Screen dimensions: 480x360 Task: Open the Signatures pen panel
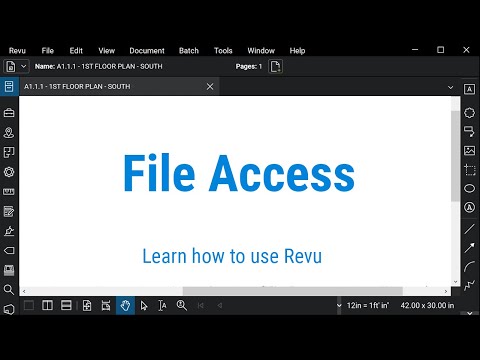point(9,231)
